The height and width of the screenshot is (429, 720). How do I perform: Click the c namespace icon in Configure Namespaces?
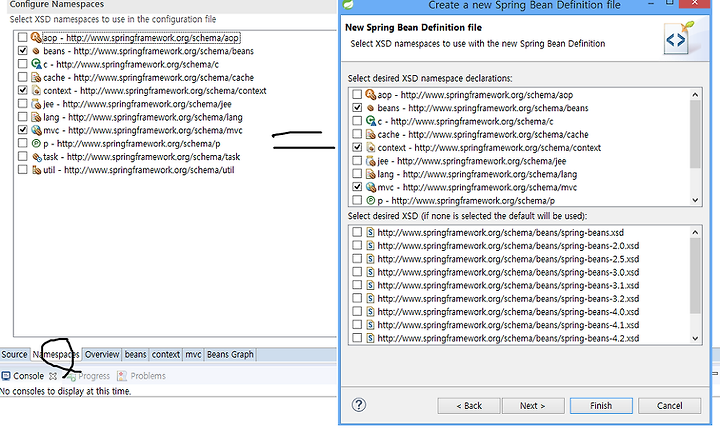click(36, 64)
